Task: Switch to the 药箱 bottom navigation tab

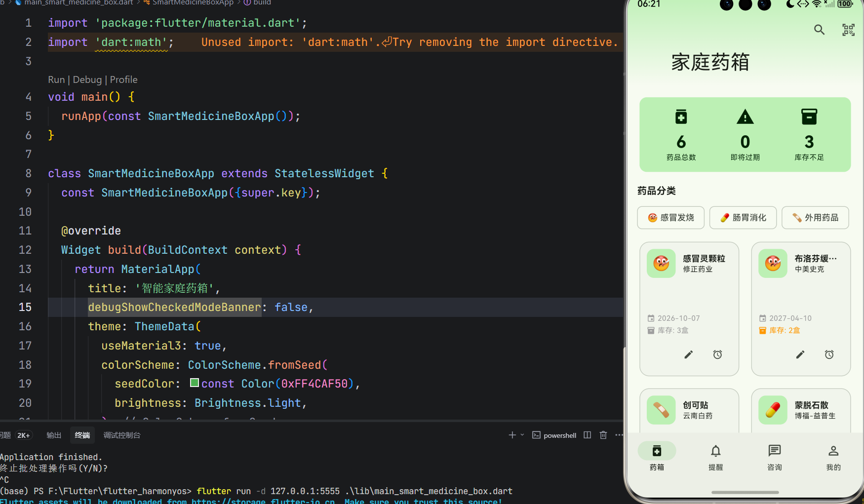Action: pos(657,458)
